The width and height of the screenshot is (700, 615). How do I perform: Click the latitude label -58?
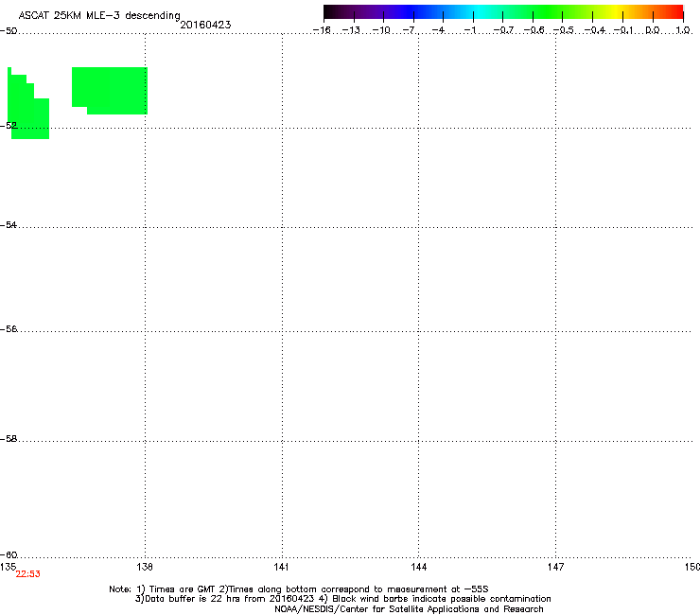[9, 439]
